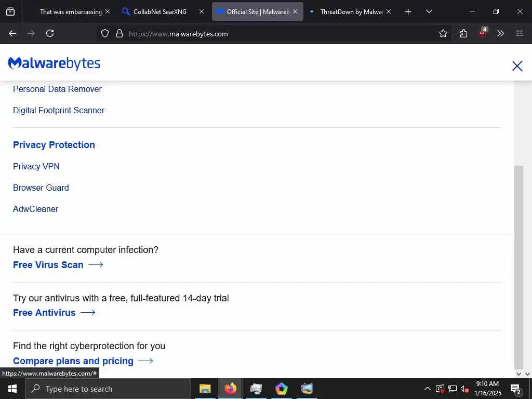Open Privacy VPN product page
The height and width of the screenshot is (399, 532).
click(36, 166)
